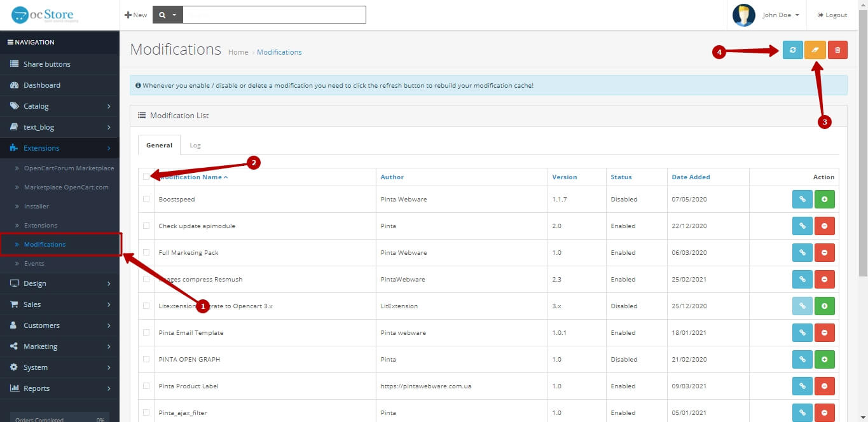Click the red delete trash button

tap(837, 50)
